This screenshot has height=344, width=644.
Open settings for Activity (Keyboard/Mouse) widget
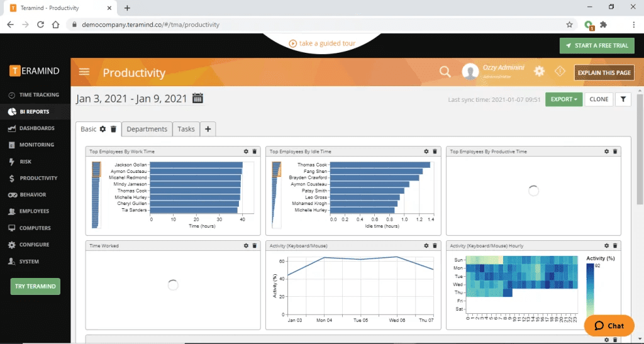[426, 245]
